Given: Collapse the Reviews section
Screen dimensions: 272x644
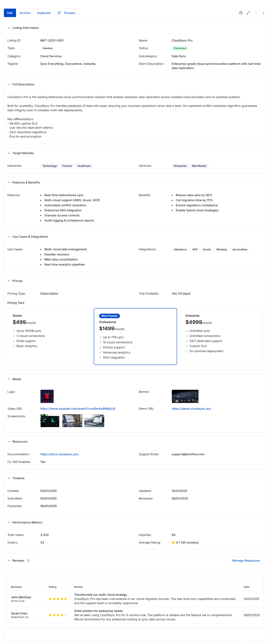Looking at the screenshot, I should (9, 560).
